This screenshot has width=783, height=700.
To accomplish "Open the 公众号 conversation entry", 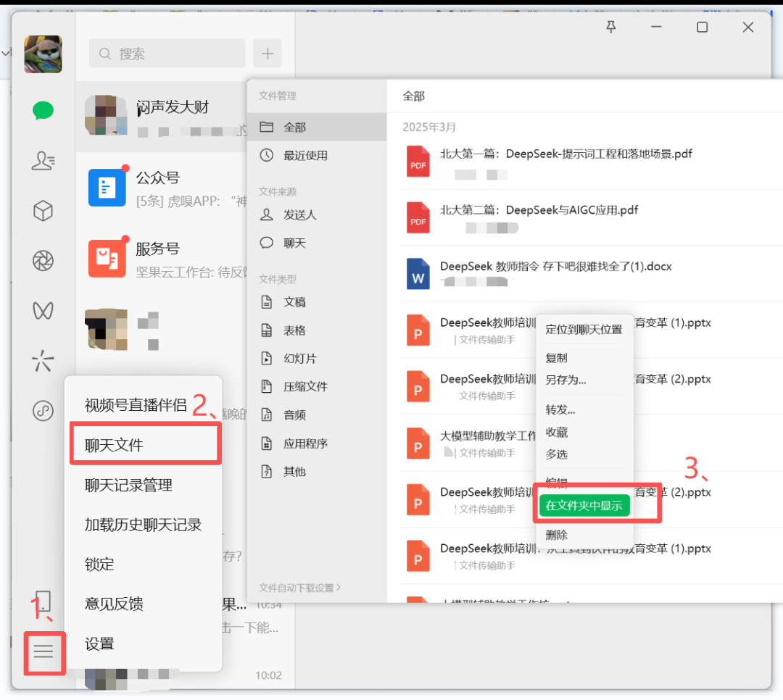I will [161, 188].
